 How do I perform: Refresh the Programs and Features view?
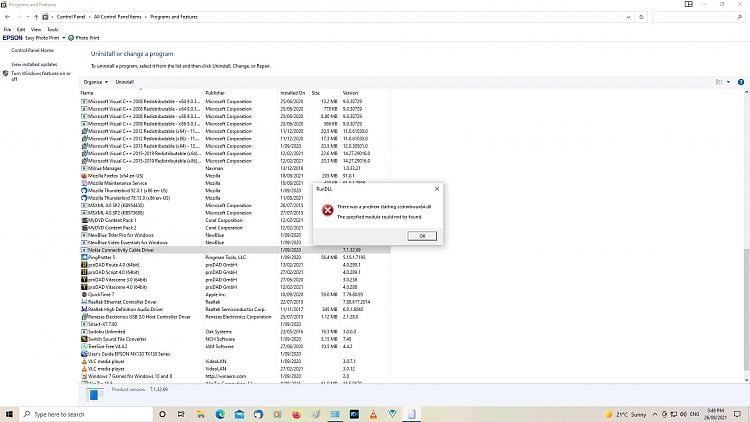641,17
